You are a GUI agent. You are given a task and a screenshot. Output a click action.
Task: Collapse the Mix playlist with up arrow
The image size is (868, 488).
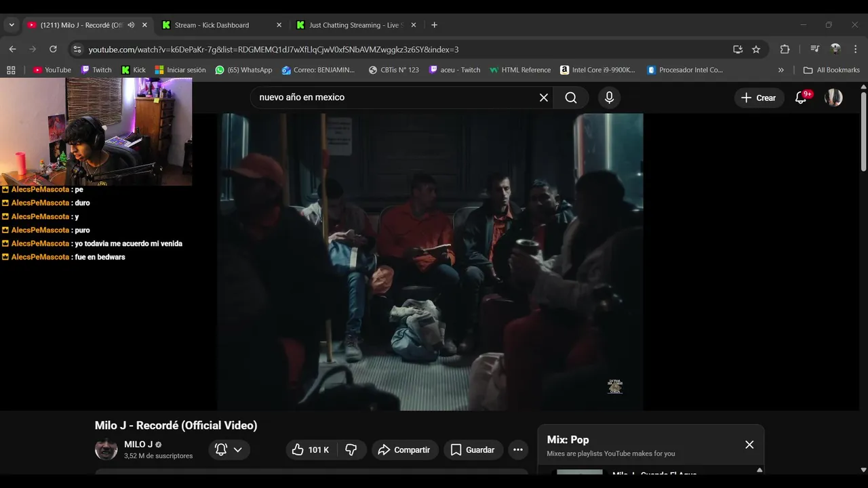tap(759, 470)
